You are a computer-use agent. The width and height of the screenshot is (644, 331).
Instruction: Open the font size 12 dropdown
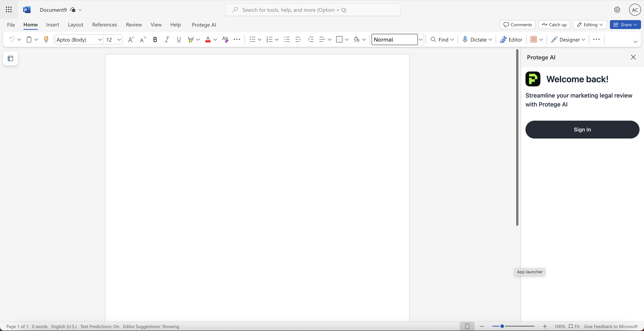point(119,39)
